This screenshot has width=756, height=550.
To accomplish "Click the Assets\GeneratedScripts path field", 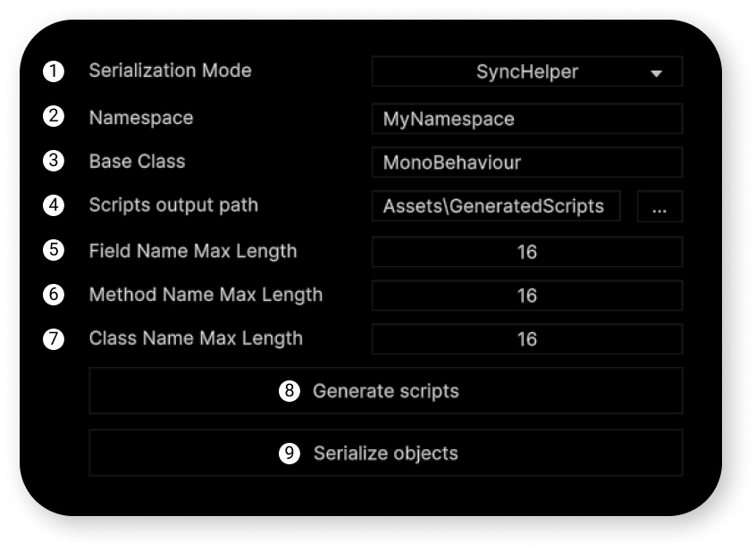I will point(496,206).
